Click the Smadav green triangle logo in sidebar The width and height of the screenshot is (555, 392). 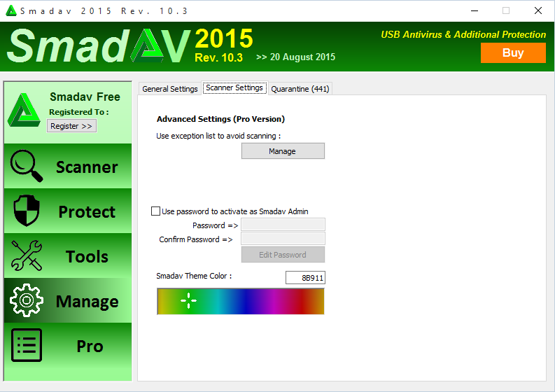[24, 110]
